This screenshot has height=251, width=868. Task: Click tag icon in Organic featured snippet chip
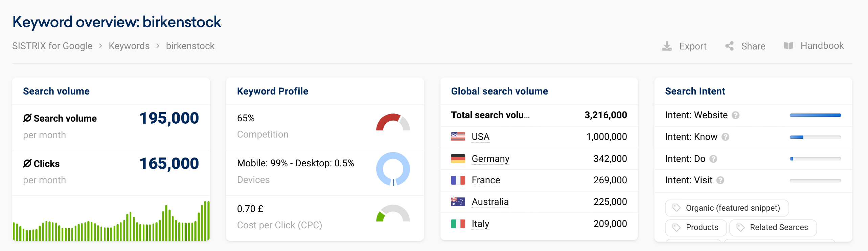click(x=676, y=208)
